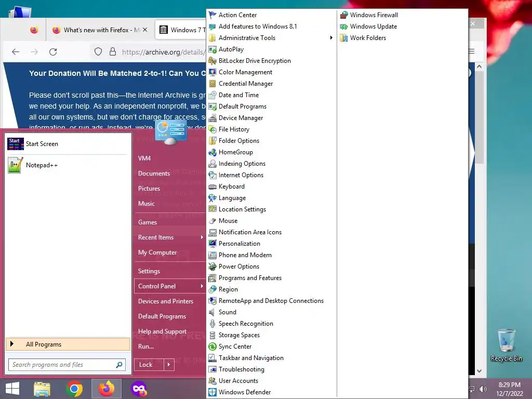Click the Windows Defender icon
The image size is (532, 399).
coord(212,392)
